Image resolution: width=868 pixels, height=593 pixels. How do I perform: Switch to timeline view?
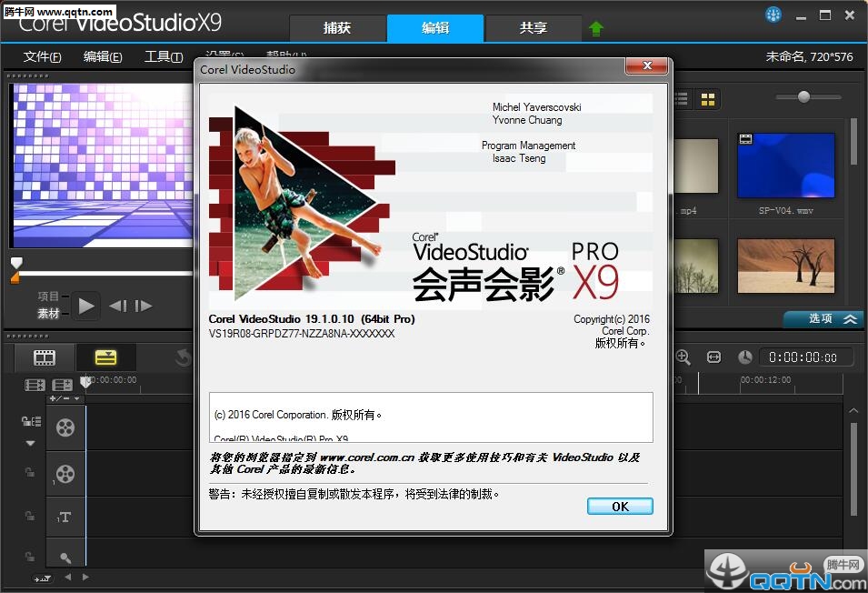[105, 357]
